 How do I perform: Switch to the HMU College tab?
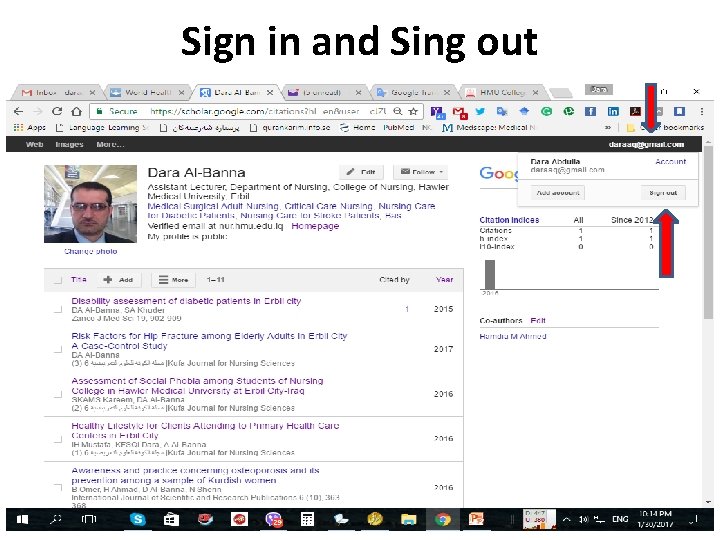[x=502, y=92]
